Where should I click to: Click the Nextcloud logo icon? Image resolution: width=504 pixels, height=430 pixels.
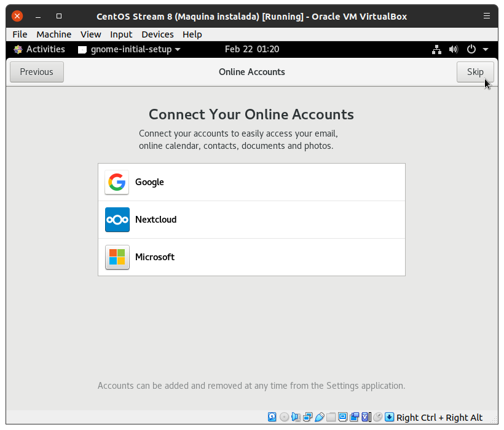(x=117, y=220)
